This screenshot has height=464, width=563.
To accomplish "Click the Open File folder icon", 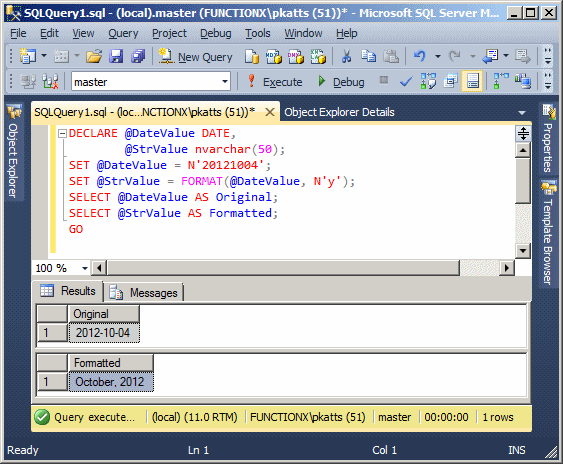I will [94, 56].
